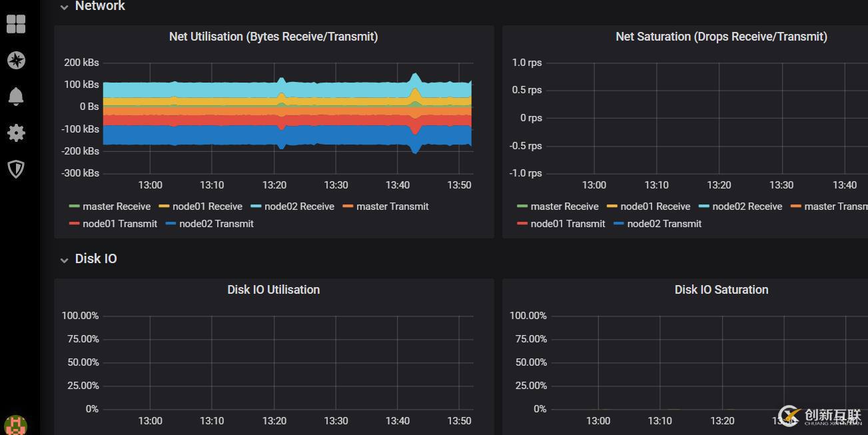Viewport: 868px width, 435px height.
Task: Toggle node01 Receive series in Net Utilisation legend
Action: [x=207, y=207]
